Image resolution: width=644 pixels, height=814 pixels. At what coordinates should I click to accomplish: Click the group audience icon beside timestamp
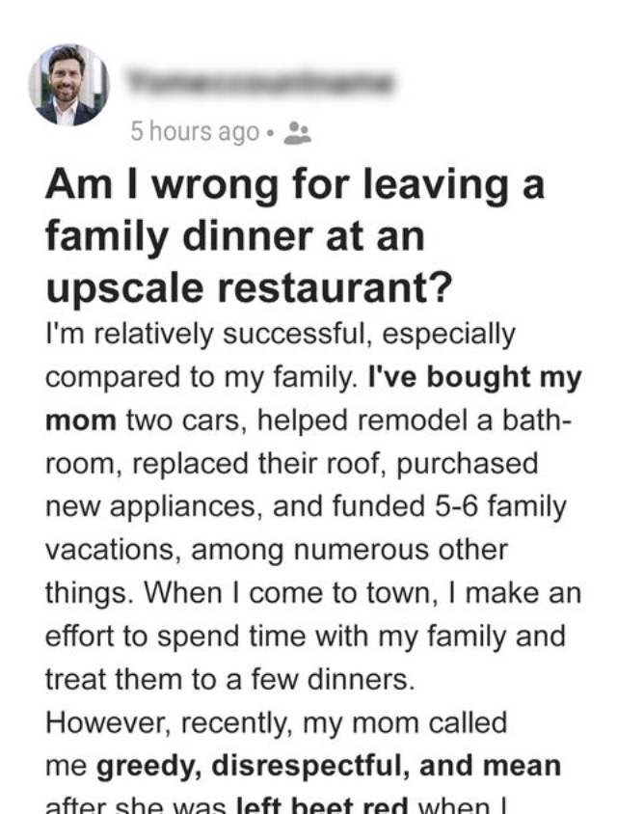pyautogui.click(x=299, y=133)
